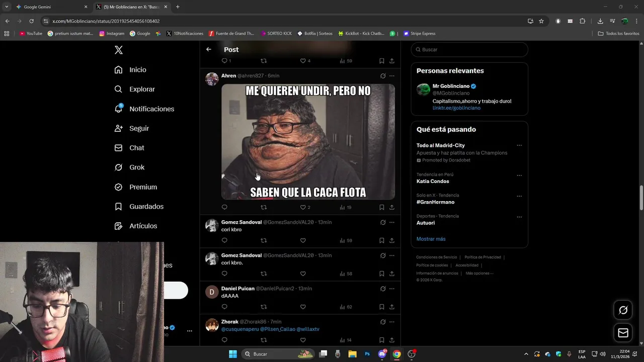Open a new browser tab

pyautogui.click(x=178, y=7)
